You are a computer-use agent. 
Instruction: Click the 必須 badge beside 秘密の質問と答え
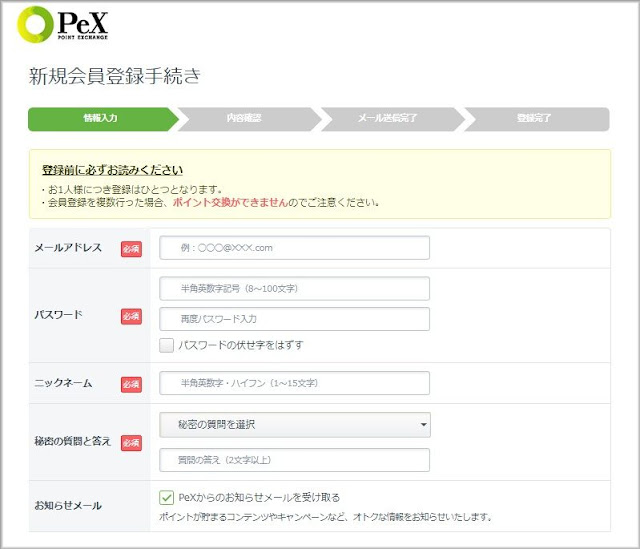pos(131,443)
